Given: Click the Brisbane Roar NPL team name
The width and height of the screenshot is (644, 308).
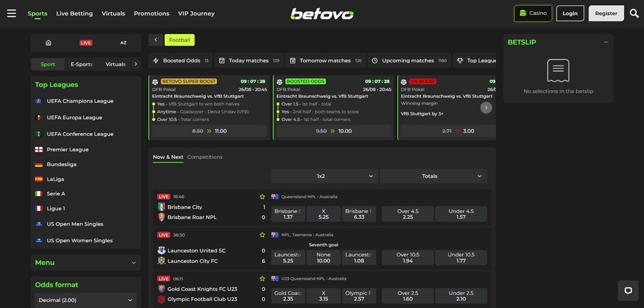Looking at the screenshot, I should [192, 217].
